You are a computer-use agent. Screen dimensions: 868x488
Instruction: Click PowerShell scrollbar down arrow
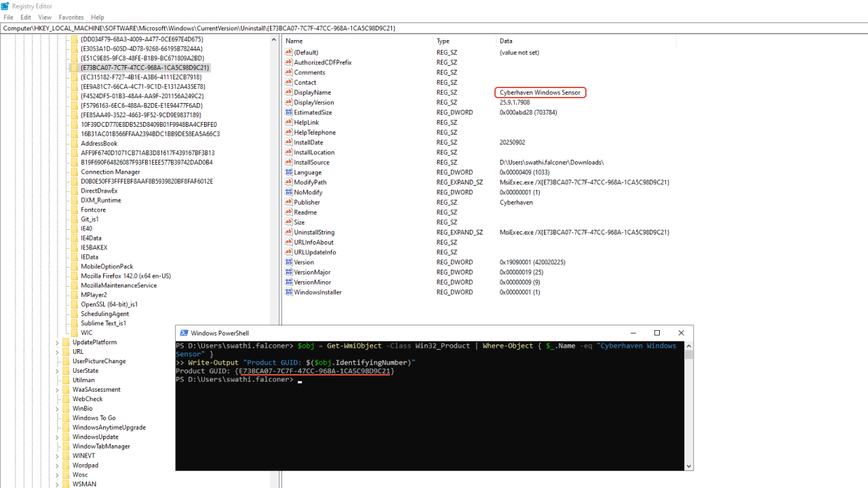[x=689, y=466]
